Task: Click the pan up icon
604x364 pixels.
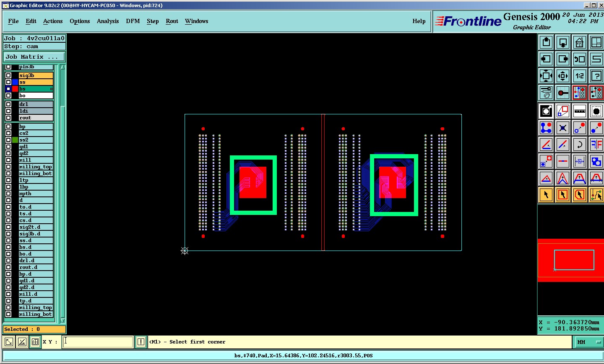Action: click(546, 42)
